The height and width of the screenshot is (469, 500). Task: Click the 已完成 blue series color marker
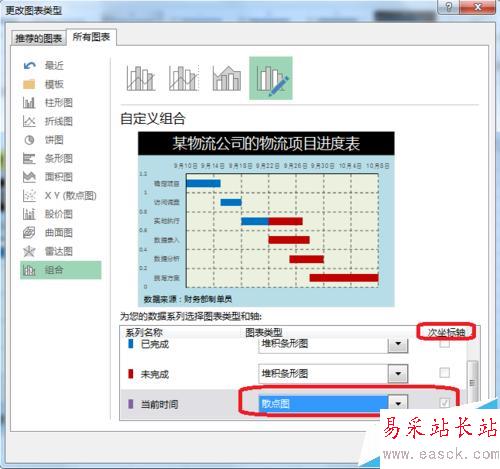(x=131, y=344)
